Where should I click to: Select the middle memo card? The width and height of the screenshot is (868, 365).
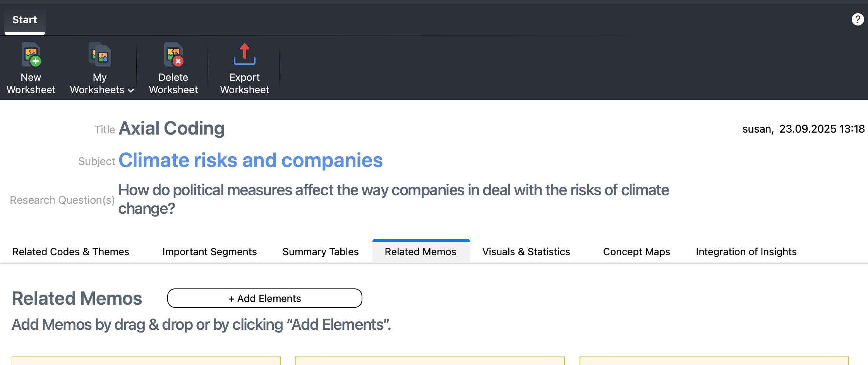[x=430, y=361]
